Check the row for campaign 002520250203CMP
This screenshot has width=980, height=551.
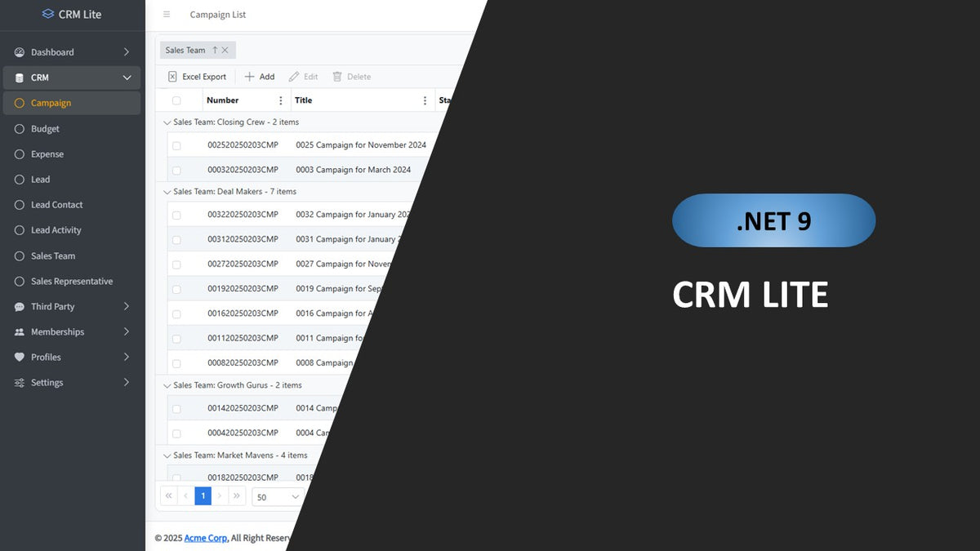177,144
